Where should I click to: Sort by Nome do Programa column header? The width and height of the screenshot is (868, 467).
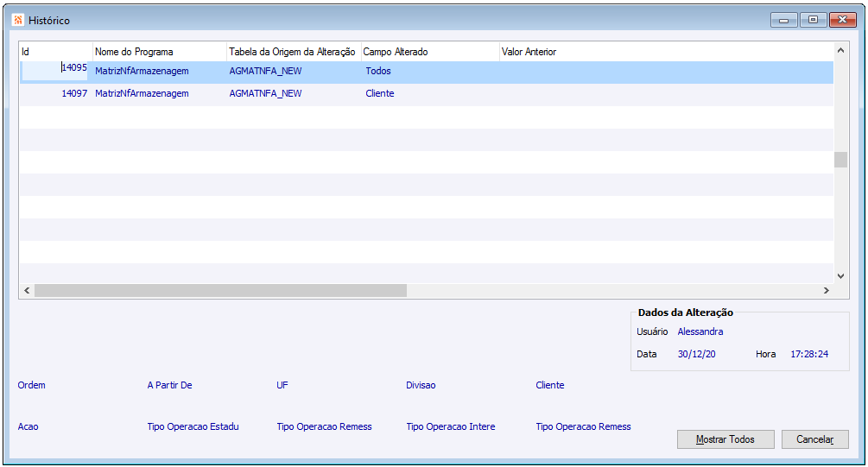click(x=160, y=52)
